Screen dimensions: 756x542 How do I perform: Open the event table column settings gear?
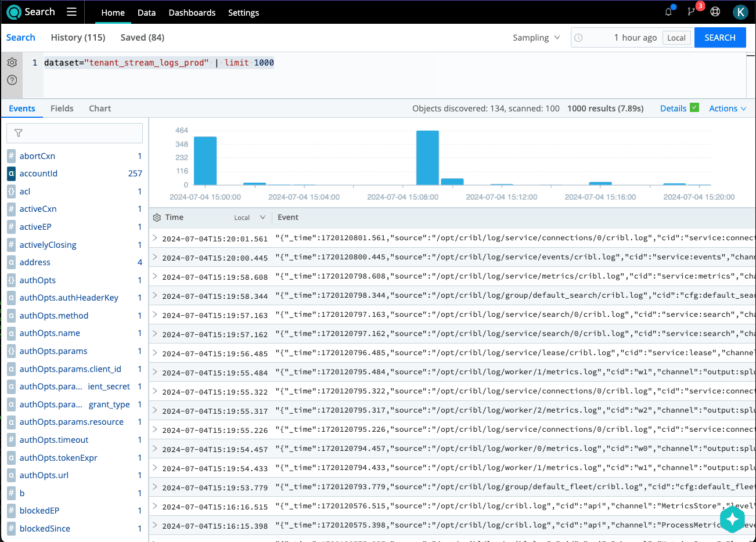click(x=157, y=218)
